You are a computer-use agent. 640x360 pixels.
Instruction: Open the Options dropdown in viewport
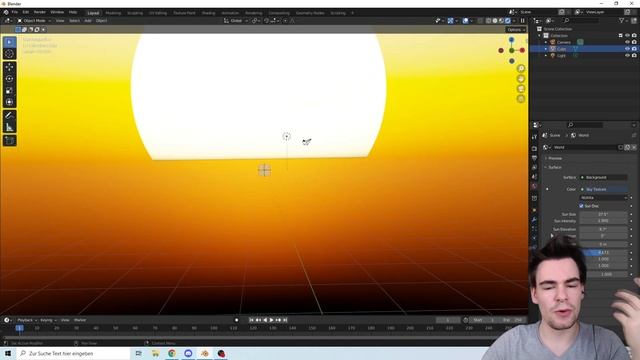pyautogui.click(x=516, y=30)
